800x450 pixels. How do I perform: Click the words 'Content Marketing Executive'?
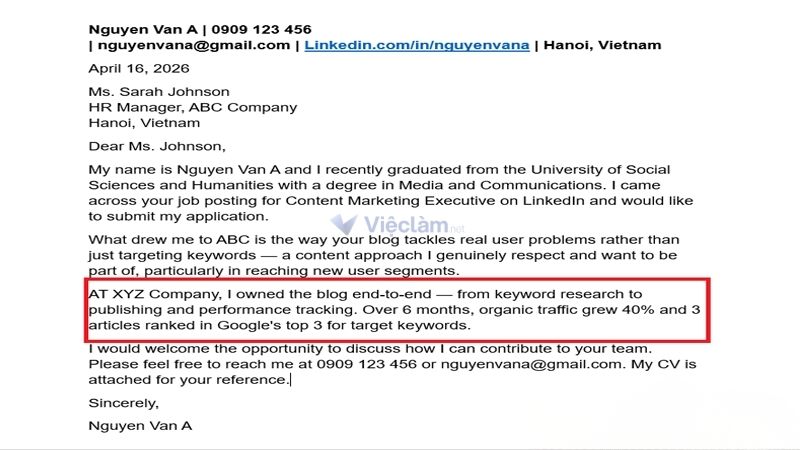coord(390,201)
